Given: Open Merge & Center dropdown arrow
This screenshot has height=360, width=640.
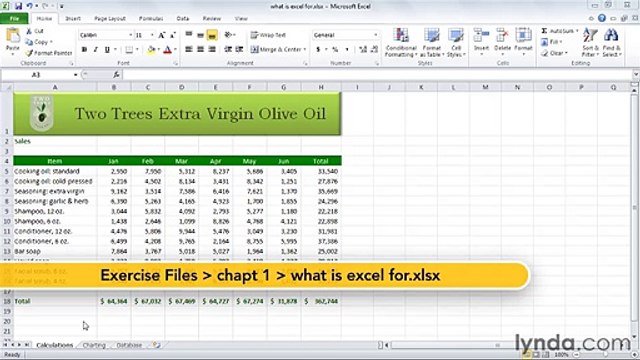Looking at the screenshot, I should pyautogui.click(x=305, y=49).
